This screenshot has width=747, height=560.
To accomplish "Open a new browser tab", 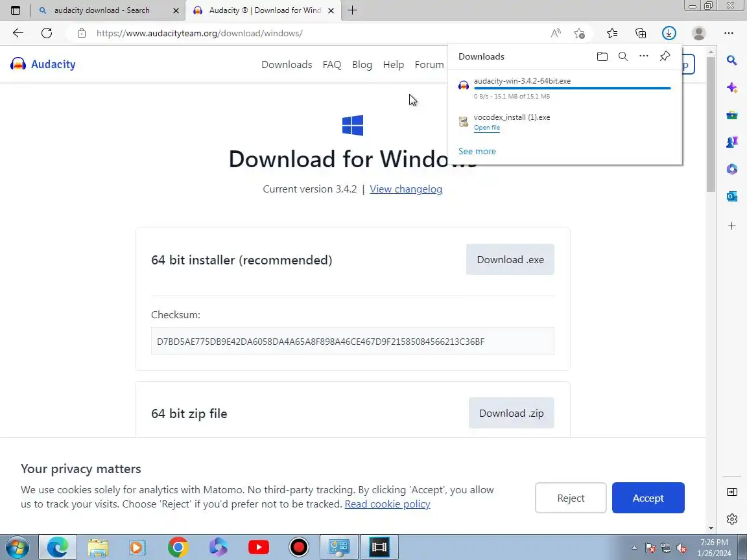I will tap(352, 10).
